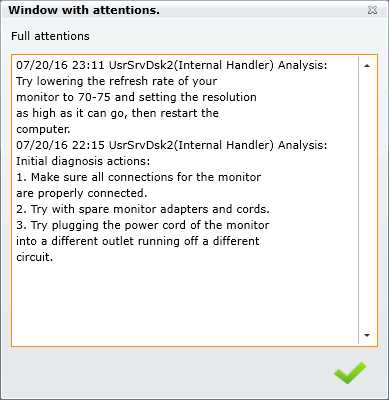Click the line 'as high as it can go'
Screen dimensions: 389x400
(117, 113)
